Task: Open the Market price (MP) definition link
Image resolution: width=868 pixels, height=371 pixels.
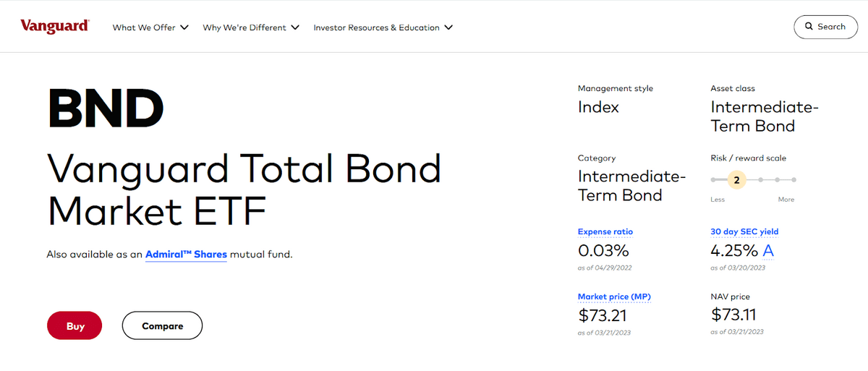Action: point(615,297)
